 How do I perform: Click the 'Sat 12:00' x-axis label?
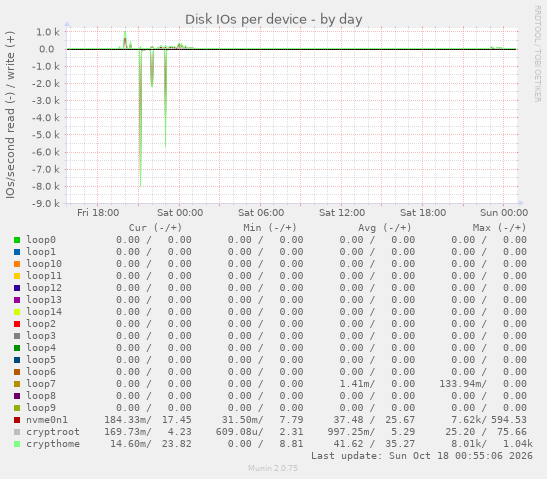(x=342, y=212)
